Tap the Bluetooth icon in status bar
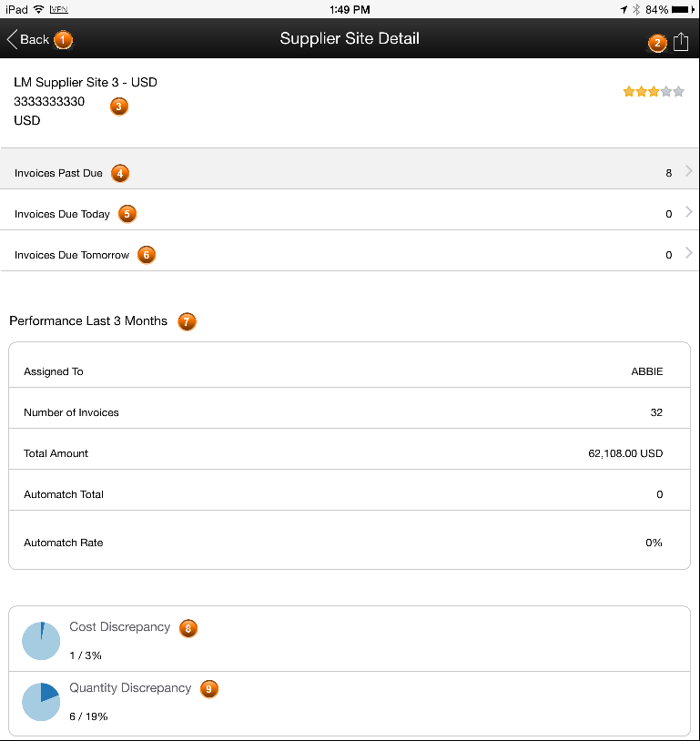This screenshot has width=700, height=741. (x=636, y=9)
